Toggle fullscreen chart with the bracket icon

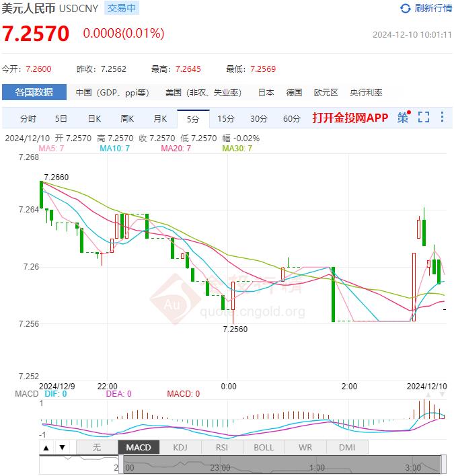pos(424,117)
